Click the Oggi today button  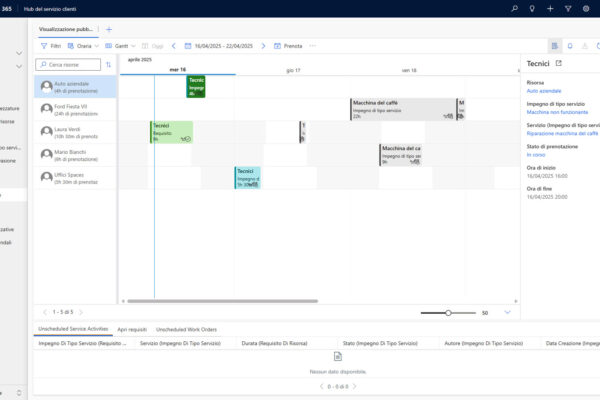pyautogui.click(x=153, y=46)
